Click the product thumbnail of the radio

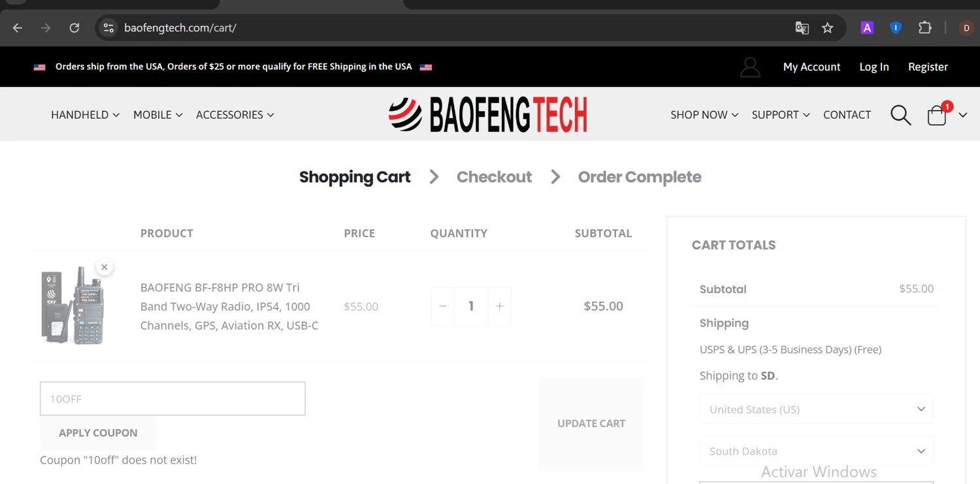coord(73,305)
